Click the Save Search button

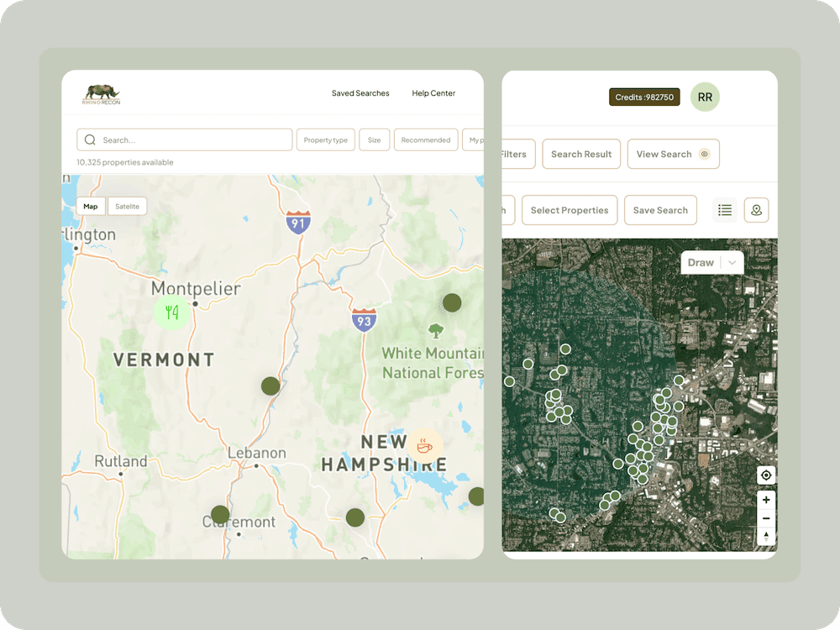click(x=660, y=210)
